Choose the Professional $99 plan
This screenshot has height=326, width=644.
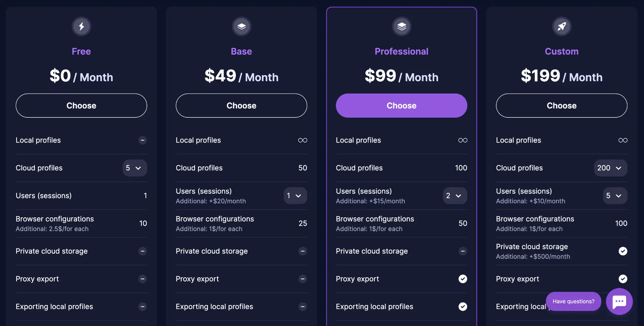coord(402,106)
